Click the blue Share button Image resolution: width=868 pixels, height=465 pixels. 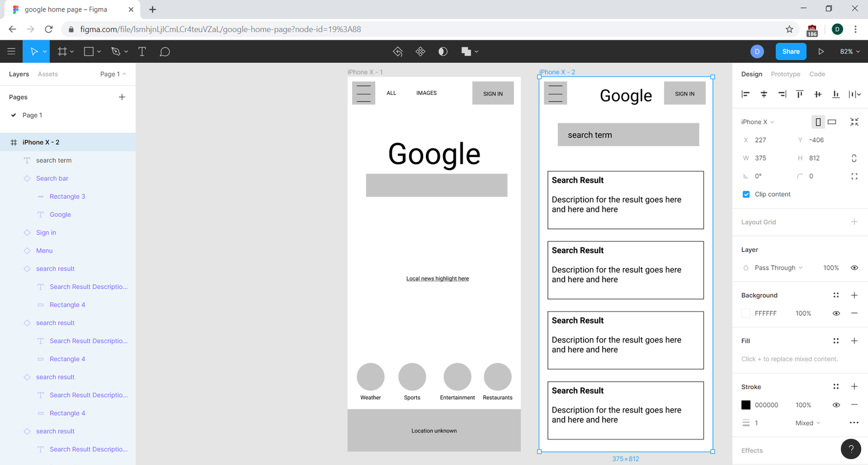point(790,51)
